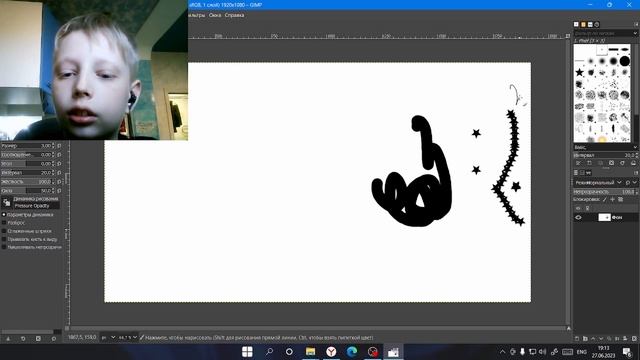Click the Edit brush button
640x360 pixels.
coord(578,163)
